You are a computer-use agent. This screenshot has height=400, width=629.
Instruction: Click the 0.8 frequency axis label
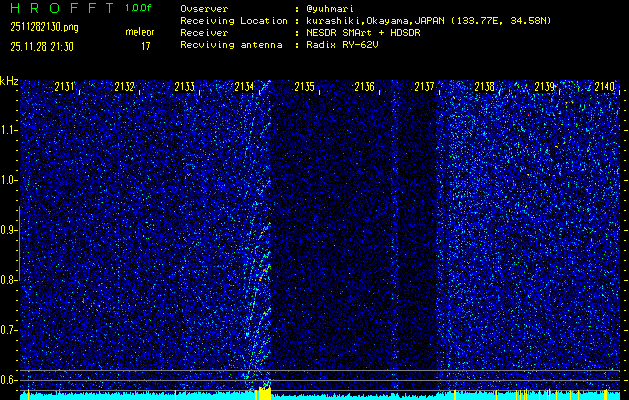click(x=8, y=280)
